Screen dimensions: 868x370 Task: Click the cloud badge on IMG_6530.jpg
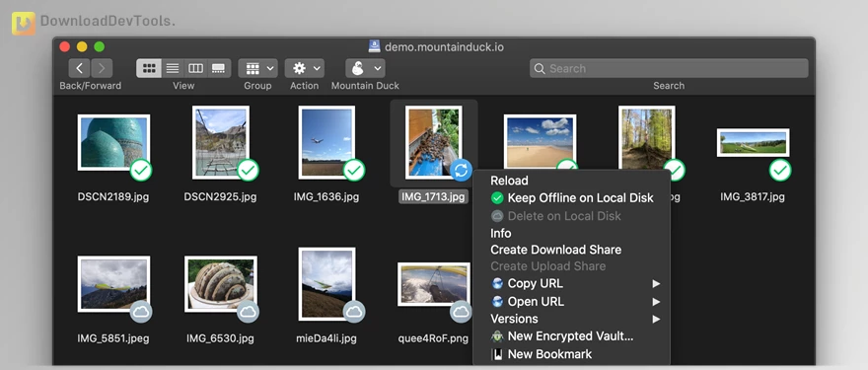248,312
